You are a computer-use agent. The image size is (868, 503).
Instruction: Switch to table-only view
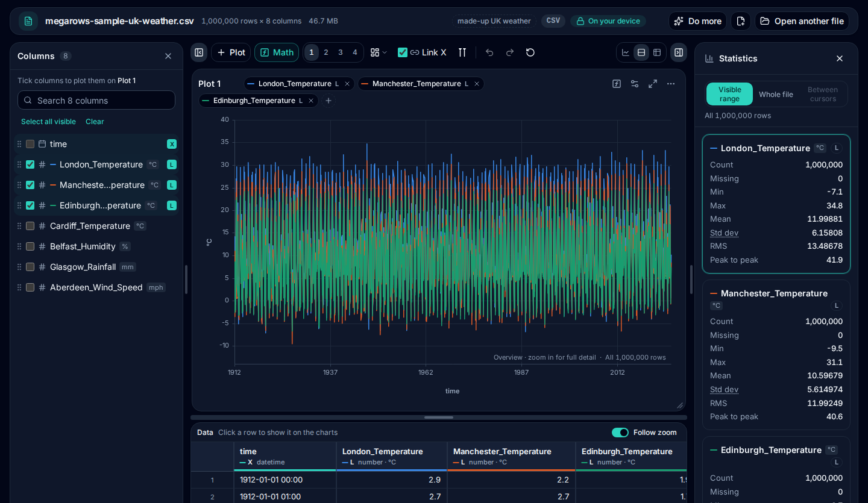pyautogui.click(x=657, y=52)
